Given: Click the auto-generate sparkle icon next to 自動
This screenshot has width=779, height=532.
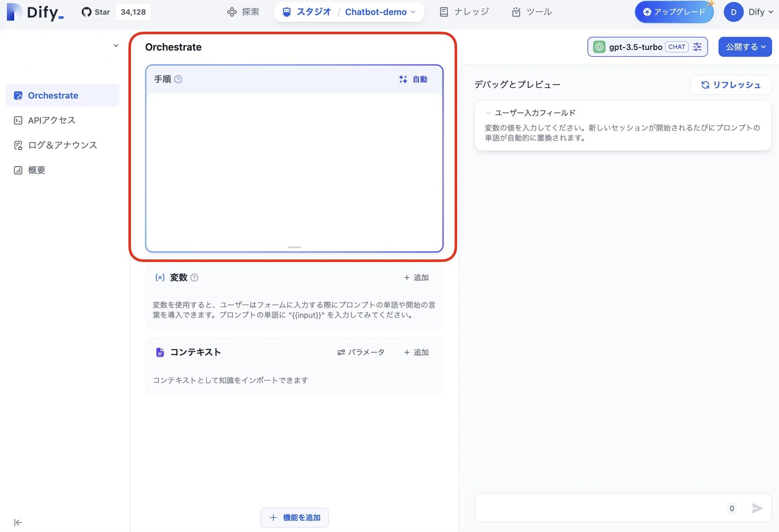Looking at the screenshot, I should (x=403, y=79).
